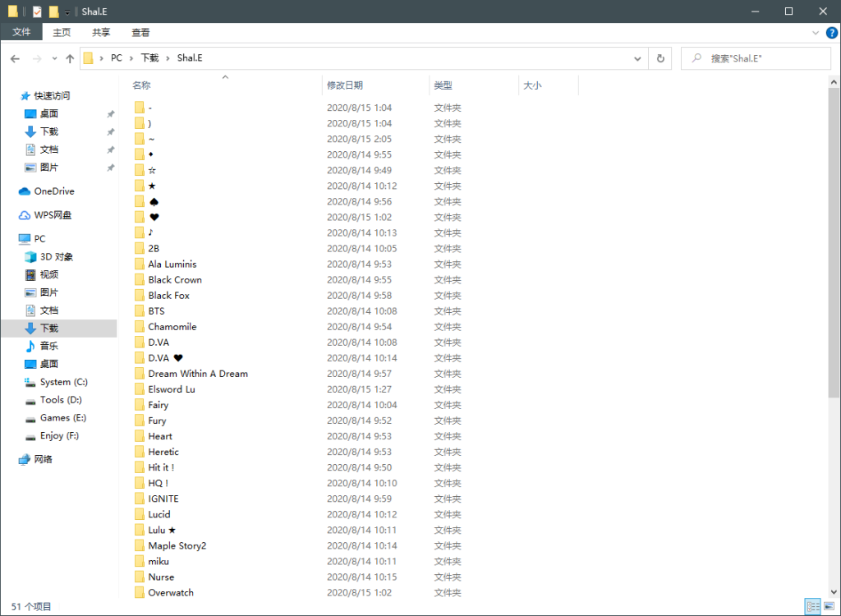
Task: Open Customize Quick Access Toolbar dropdown
Action: 67,11
